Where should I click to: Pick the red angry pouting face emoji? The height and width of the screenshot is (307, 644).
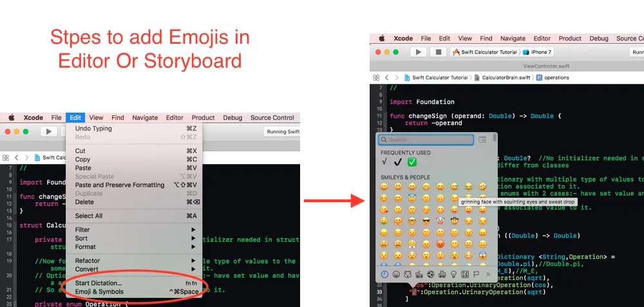[440, 244]
